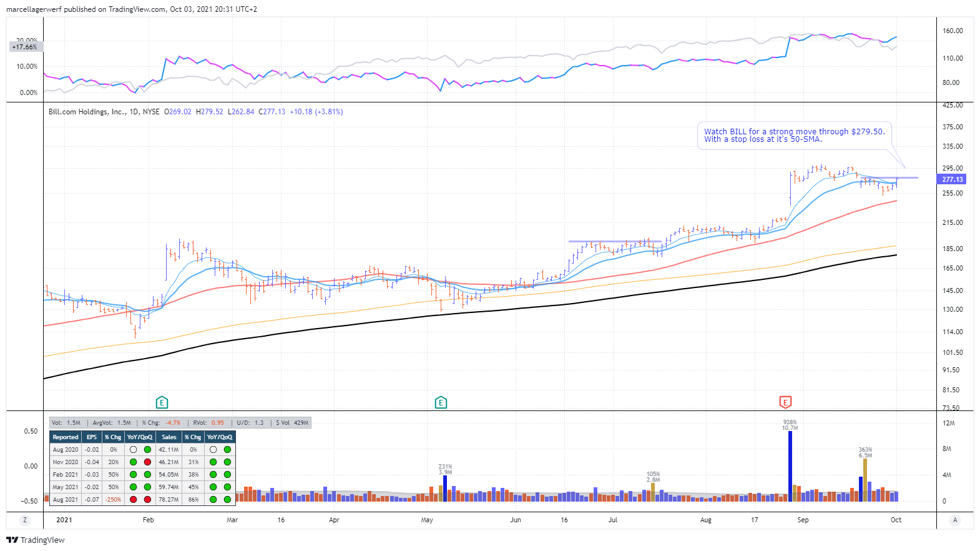Click the AvgVol: 1.5M stat
Viewport: 980px width, 551px height.
point(112,423)
